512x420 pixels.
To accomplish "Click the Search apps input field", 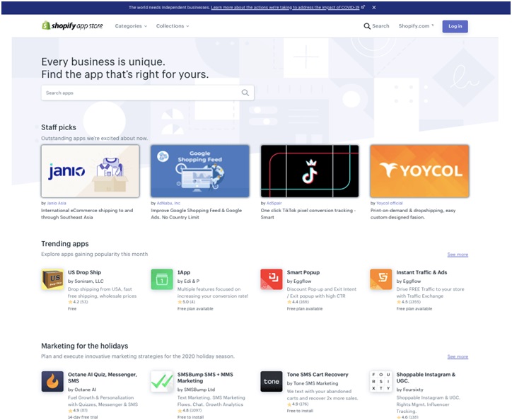I will 141,93.
